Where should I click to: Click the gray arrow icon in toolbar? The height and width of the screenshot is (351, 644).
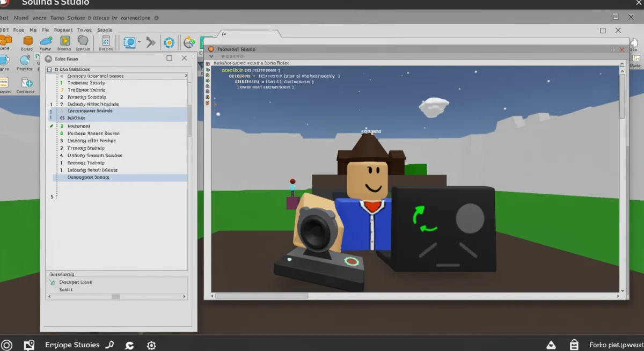[x=151, y=42]
